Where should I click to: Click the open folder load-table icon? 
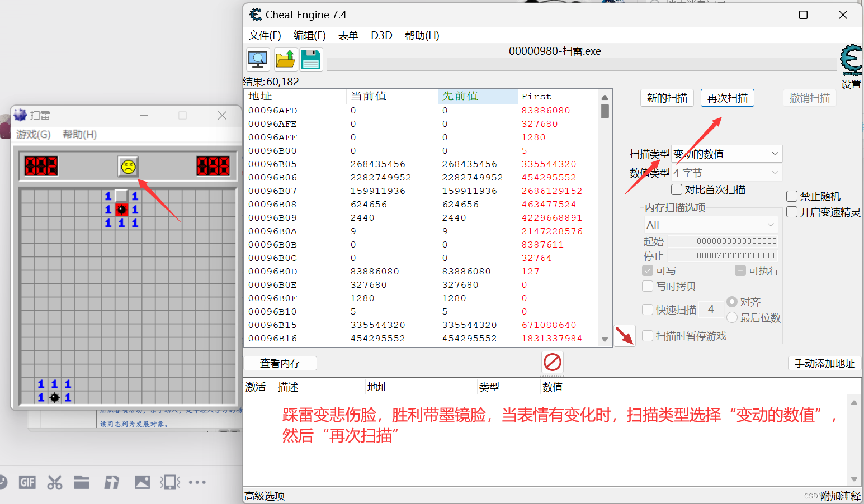285,59
